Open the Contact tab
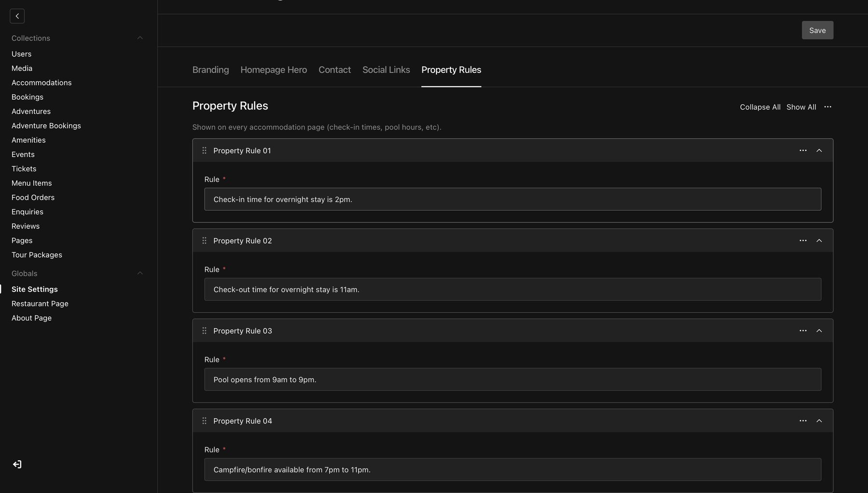The width and height of the screenshot is (868, 493). click(335, 70)
